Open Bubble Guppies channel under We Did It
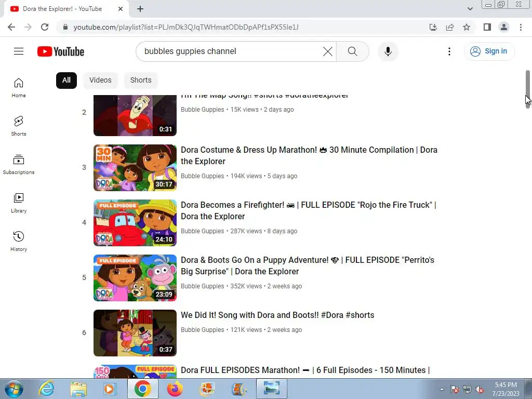Image resolution: width=532 pixels, height=399 pixels. click(202, 329)
